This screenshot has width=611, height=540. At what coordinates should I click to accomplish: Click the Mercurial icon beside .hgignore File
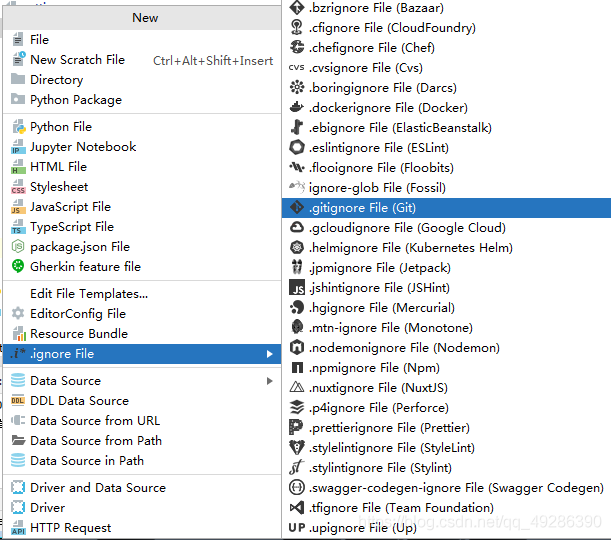297,307
